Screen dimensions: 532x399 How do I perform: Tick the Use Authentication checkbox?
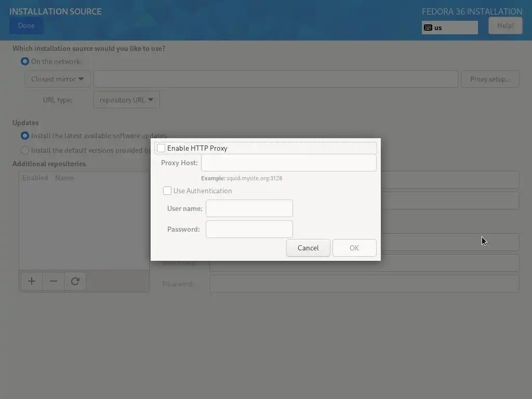coord(167,191)
